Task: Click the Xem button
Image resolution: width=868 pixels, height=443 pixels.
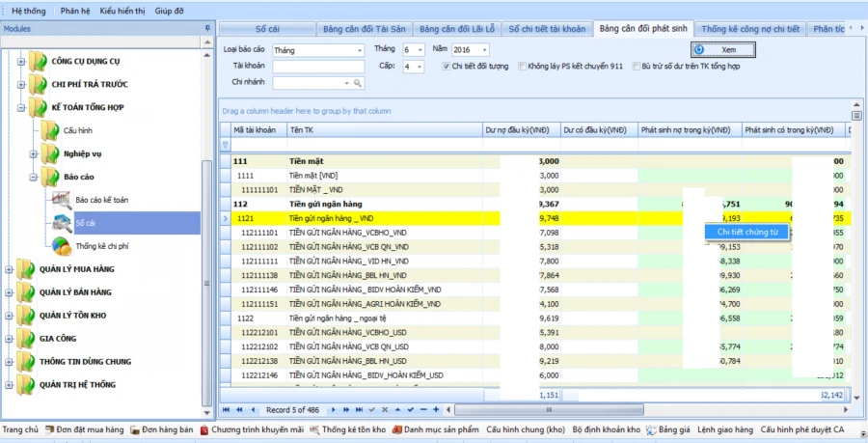Action: (x=723, y=50)
